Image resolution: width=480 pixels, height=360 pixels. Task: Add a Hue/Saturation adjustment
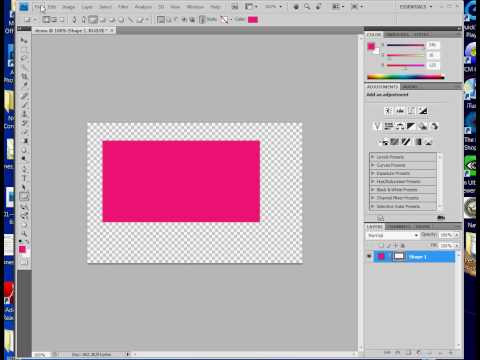point(388,126)
